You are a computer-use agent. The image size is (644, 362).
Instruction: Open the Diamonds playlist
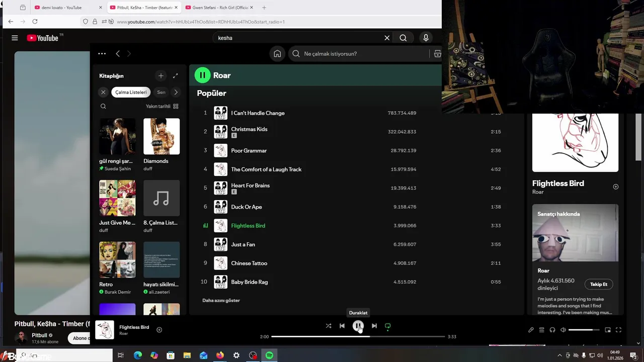click(x=162, y=145)
